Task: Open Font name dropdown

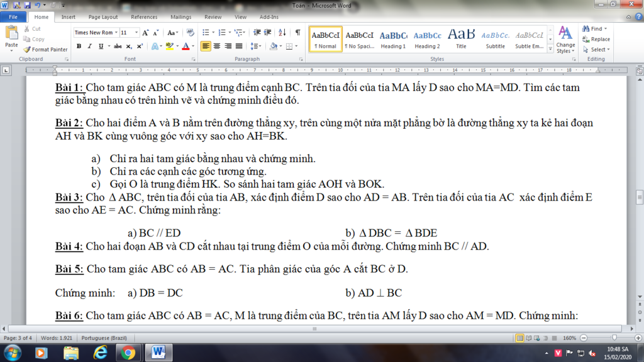Action: (x=116, y=33)
